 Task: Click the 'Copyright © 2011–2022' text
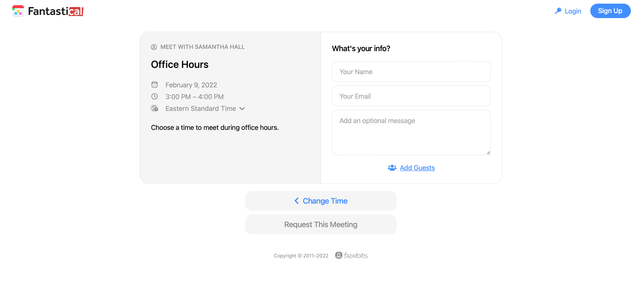pos(301,256)
